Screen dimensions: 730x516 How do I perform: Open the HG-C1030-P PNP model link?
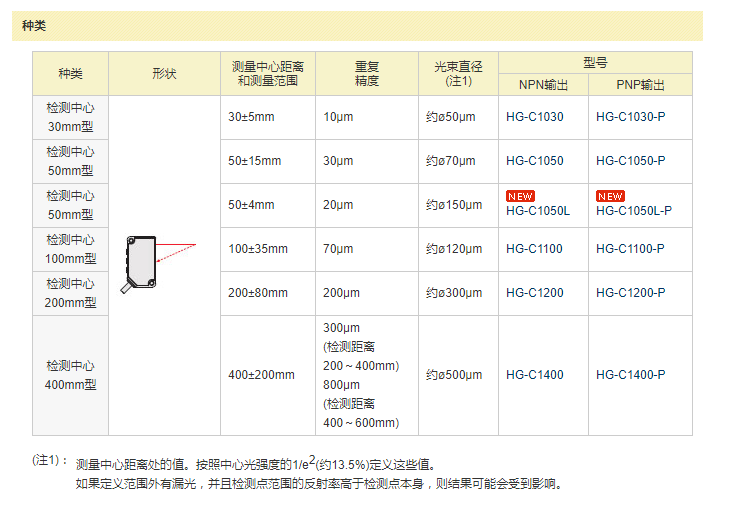coord(630,117)
